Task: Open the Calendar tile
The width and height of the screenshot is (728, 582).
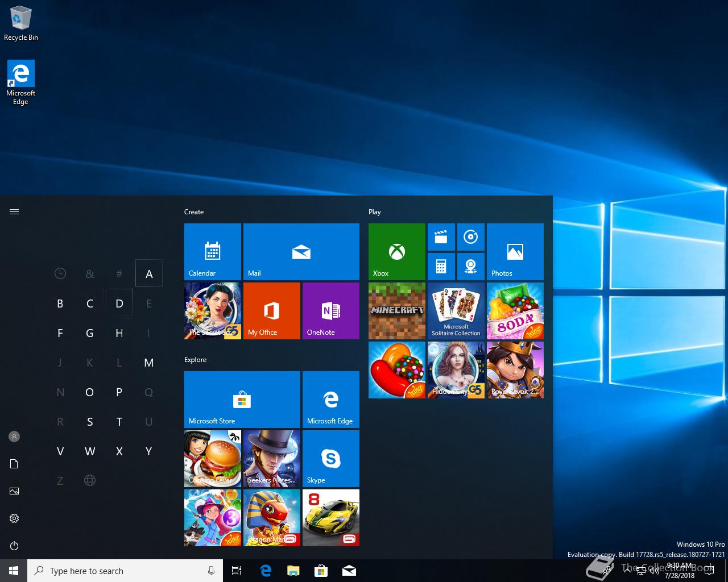Action: pos(213,252)
